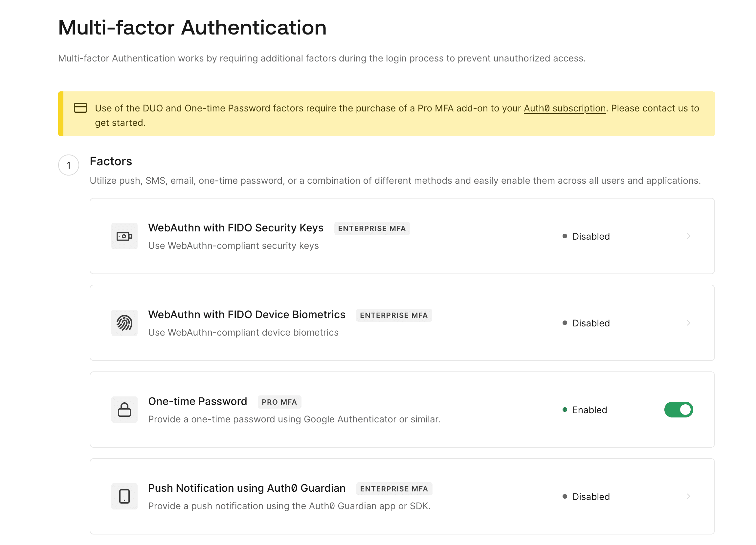Click the fingerprint icon for Device Biometrics

tap(124, 322)
